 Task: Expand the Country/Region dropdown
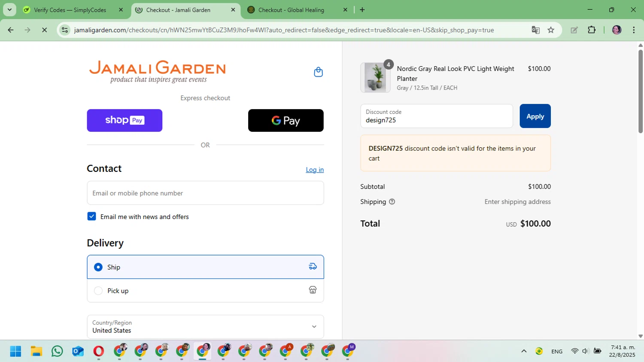point(205,327)
